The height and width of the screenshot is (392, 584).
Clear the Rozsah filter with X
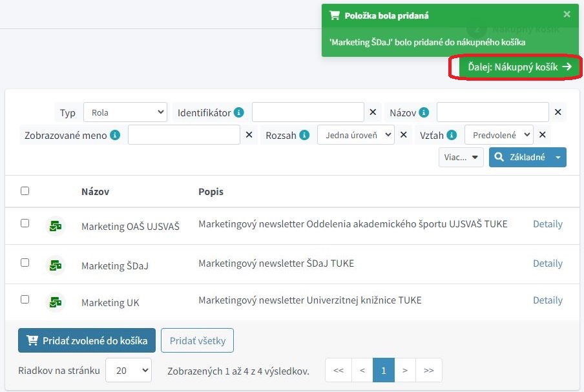[403, 135]
